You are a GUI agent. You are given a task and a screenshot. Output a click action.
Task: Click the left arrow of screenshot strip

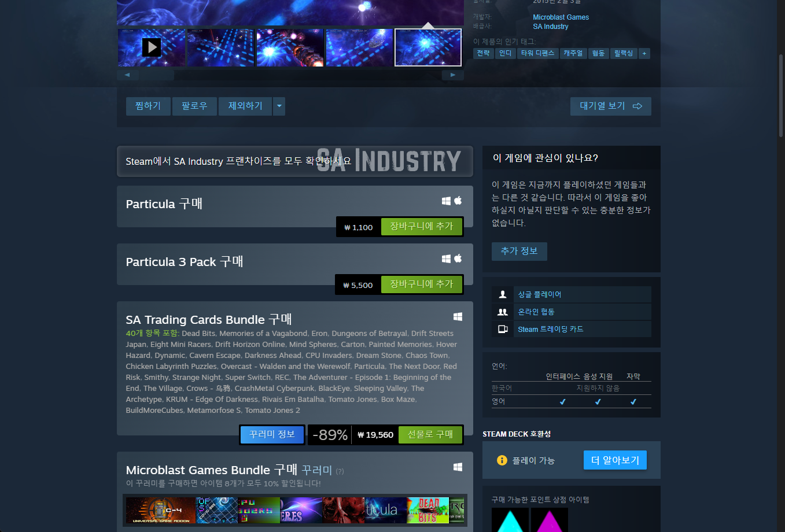point(127,75)
